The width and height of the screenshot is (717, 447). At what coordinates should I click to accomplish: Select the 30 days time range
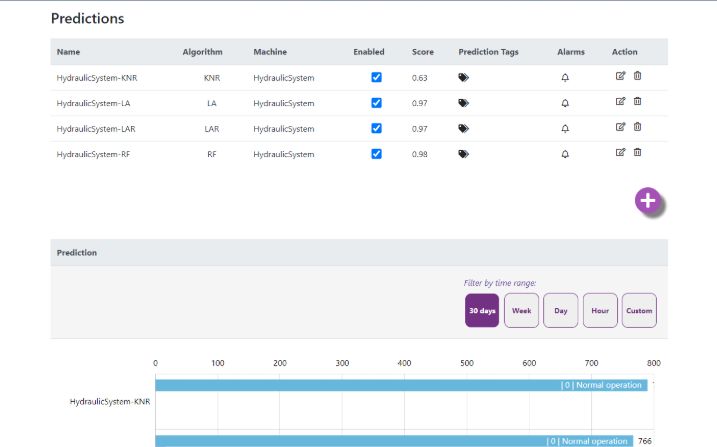coord(482,310)
